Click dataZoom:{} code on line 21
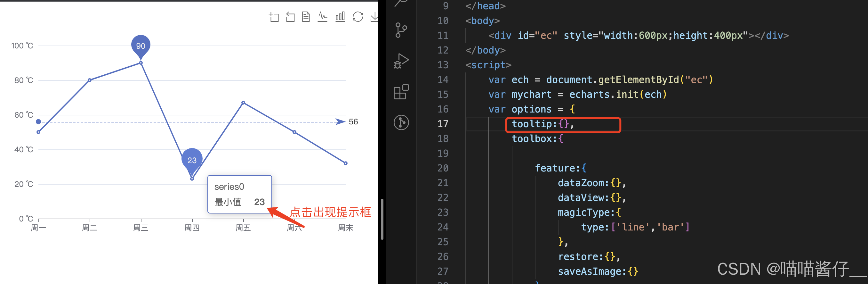 tap(592, 183)
